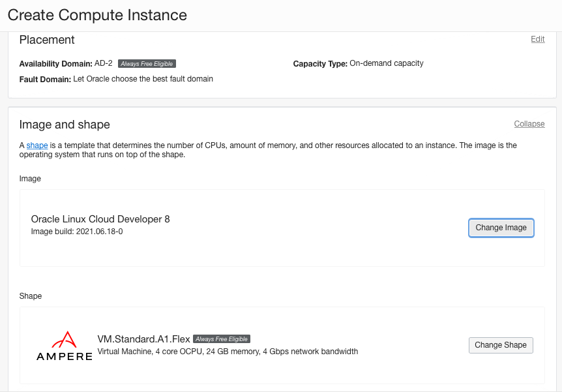This screenshot has height=392, width=562.
Task: Click Always Free Eligible badge beside VM.Standard.A1.Flex
Action: (222, 339)
